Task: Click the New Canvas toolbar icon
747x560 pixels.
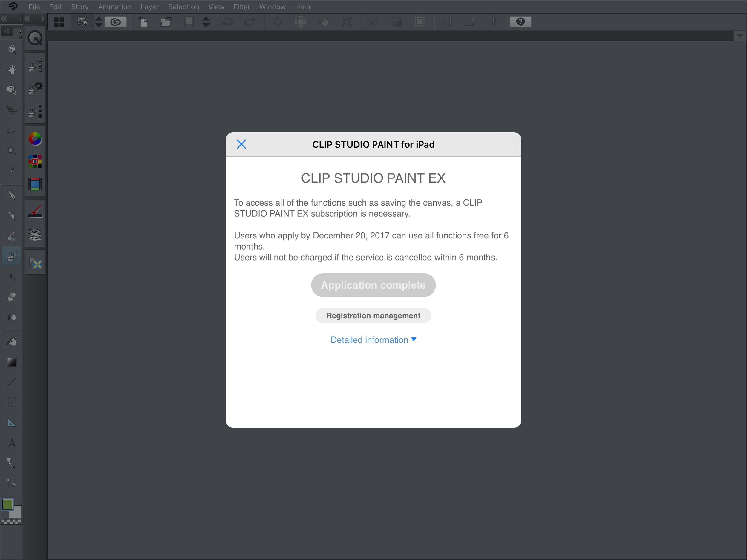Action: pos(143,22)
